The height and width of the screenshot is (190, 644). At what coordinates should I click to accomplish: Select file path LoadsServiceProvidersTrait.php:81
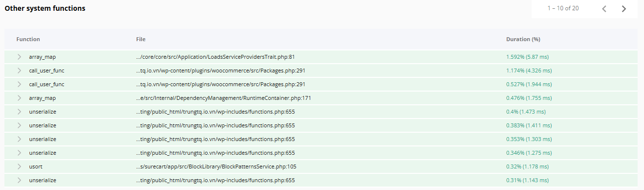pos(215,57)
